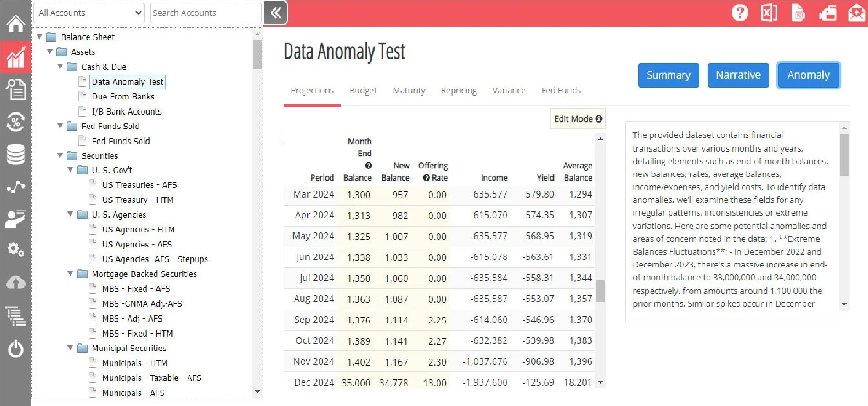Open the percent rates sidebar icon
This screenshot has height=406, width=868.
point(16,122)
